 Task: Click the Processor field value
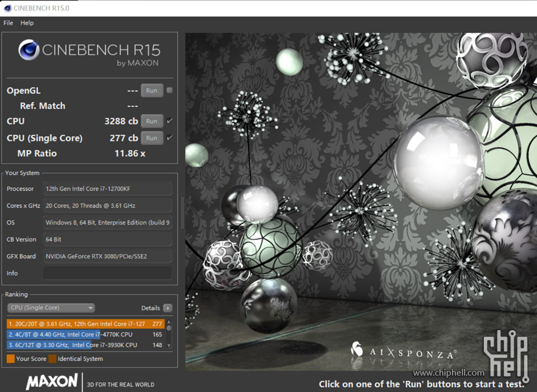[x=107, y=188]
